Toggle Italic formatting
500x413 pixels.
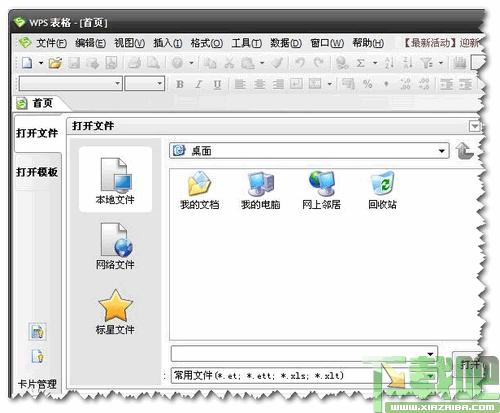coord(199,84)
